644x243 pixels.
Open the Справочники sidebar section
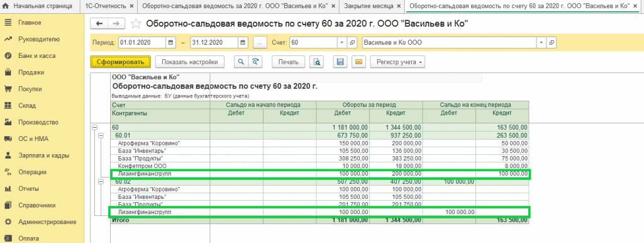click(36, 205)
